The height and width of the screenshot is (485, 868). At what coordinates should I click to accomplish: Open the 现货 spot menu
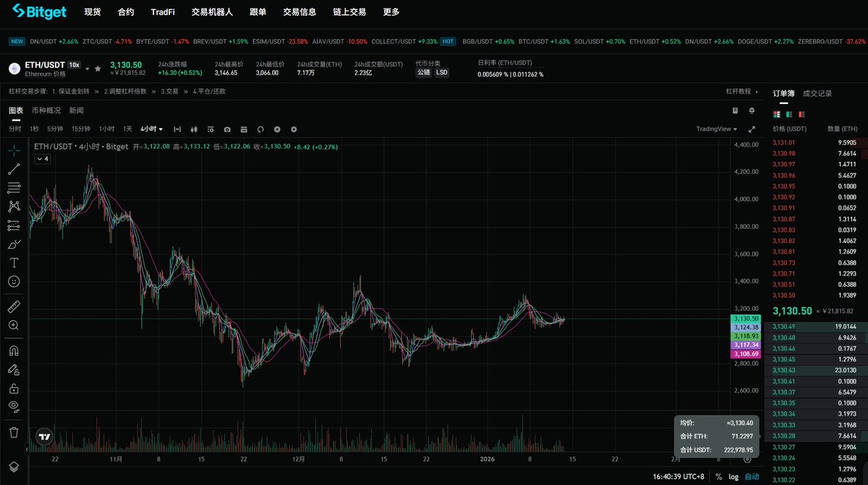pos(93,12)
